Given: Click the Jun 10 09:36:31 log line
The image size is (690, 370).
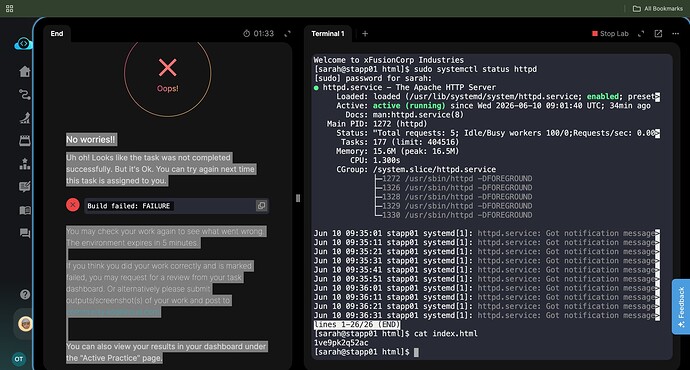Looking at the screenshot, I should (x=487, y=315).
